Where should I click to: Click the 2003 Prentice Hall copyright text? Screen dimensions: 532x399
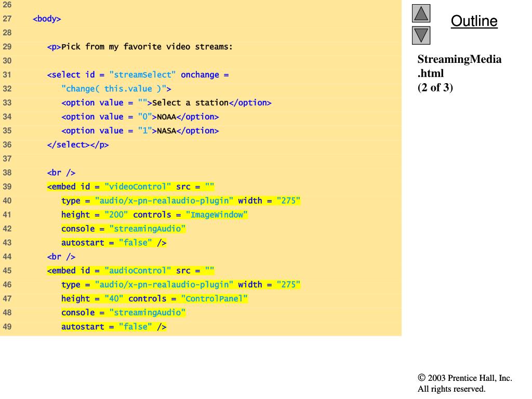(465, 383)
